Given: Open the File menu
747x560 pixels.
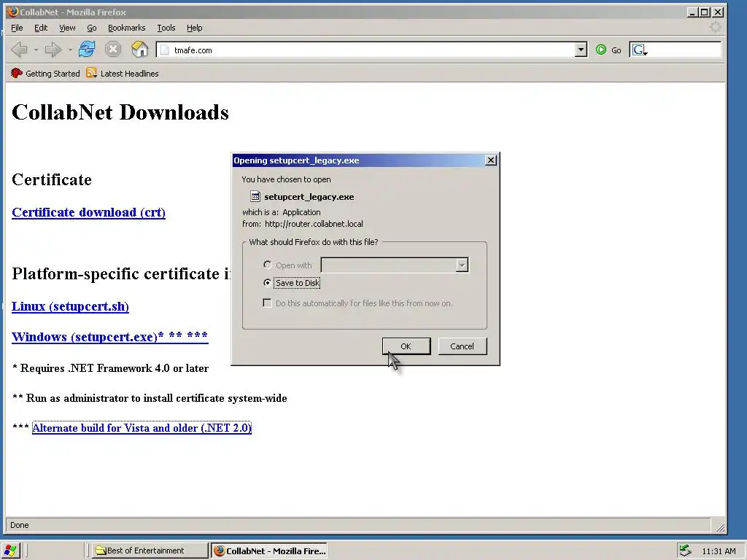Looking at the screenshot, I should (17, 28).
